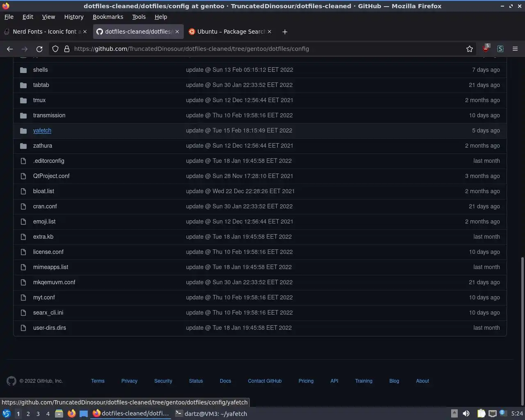Click the Terms footer link

[98, 381]
